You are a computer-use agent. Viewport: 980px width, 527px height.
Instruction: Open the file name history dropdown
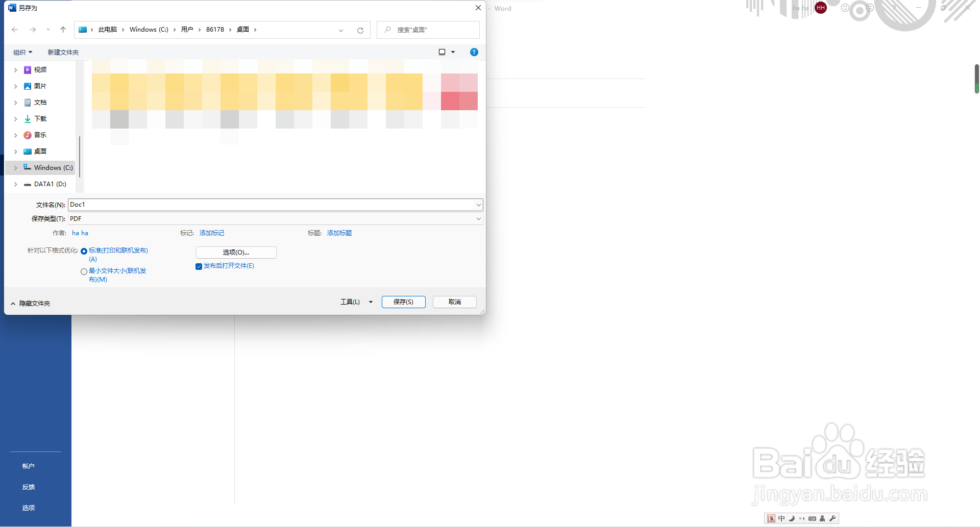click(478, 205)
